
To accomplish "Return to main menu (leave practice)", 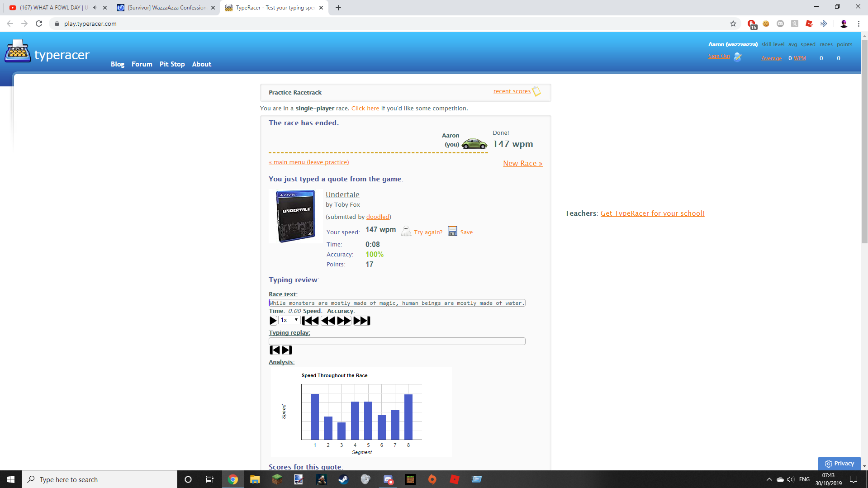I will [x=309, y=162].
